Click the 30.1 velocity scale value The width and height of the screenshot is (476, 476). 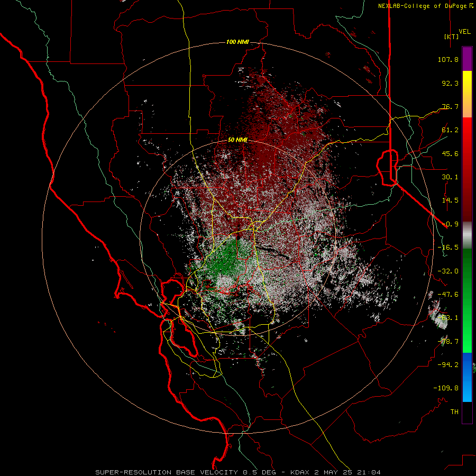[450, 177]
